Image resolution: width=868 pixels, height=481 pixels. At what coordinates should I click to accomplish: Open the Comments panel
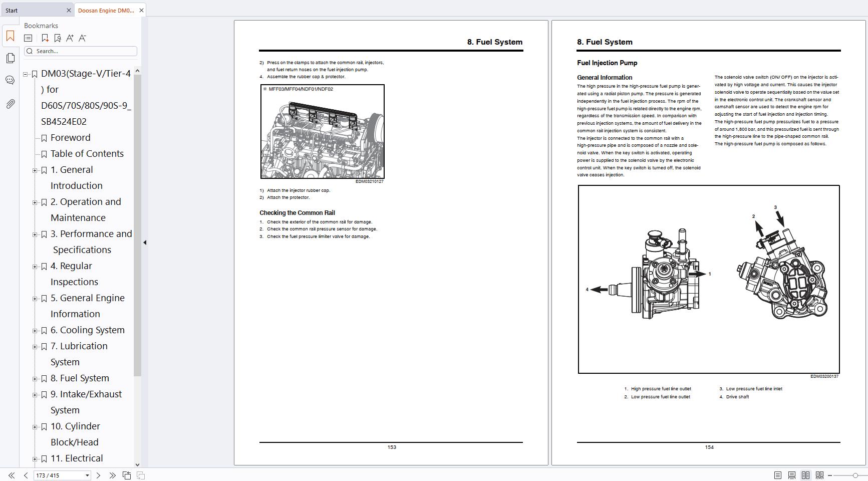click(10, 80)
